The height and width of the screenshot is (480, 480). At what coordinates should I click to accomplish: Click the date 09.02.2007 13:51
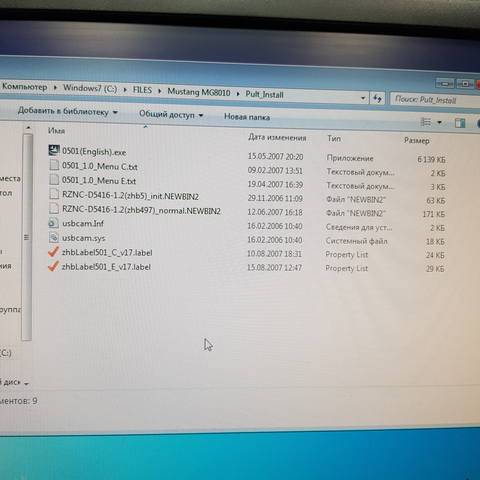click(x=275, y=171)
